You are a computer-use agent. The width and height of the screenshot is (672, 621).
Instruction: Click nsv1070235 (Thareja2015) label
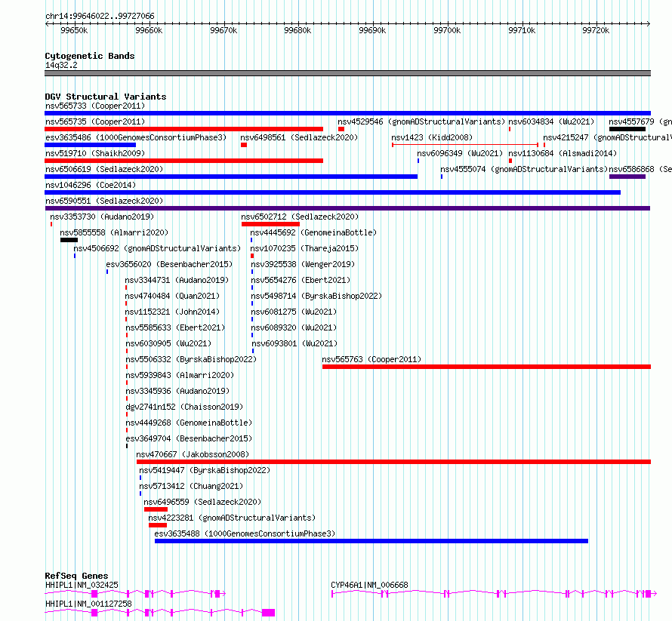click(x=304, y=248)
